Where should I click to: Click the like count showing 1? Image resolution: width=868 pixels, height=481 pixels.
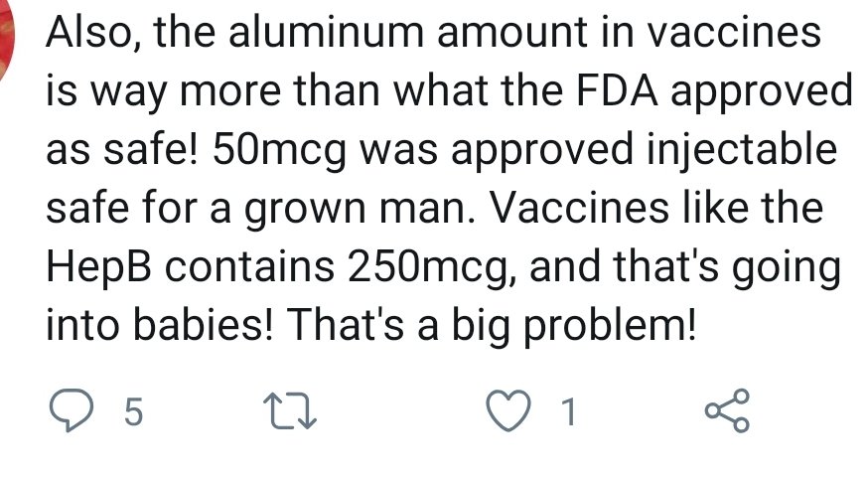coord(568,412)
